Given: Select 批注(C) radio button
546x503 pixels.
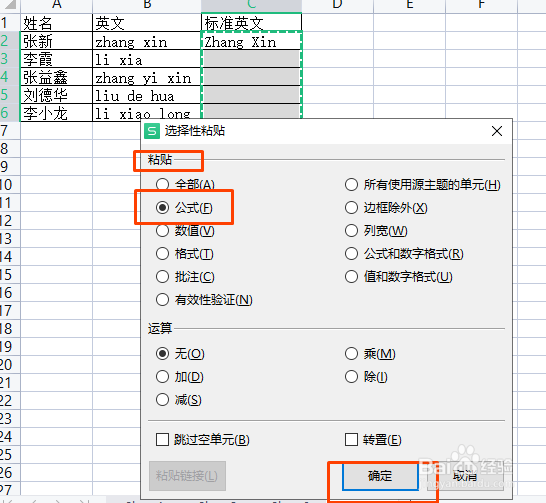Looking at the screenshot, I should pyautogui.click(x=185, y=276).
